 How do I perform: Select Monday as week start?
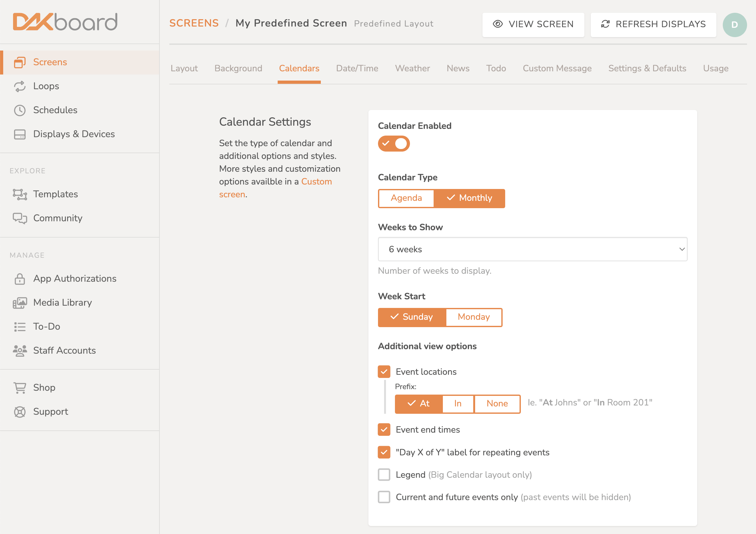474,317
